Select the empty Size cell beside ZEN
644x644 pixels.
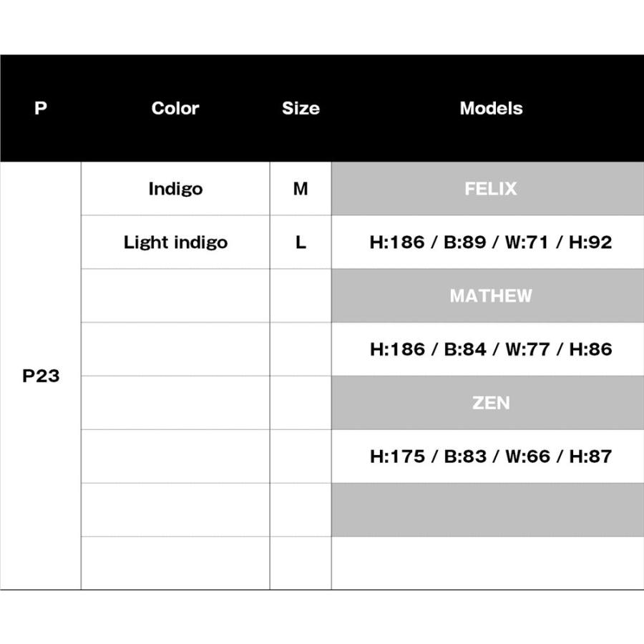click(301, 403)
